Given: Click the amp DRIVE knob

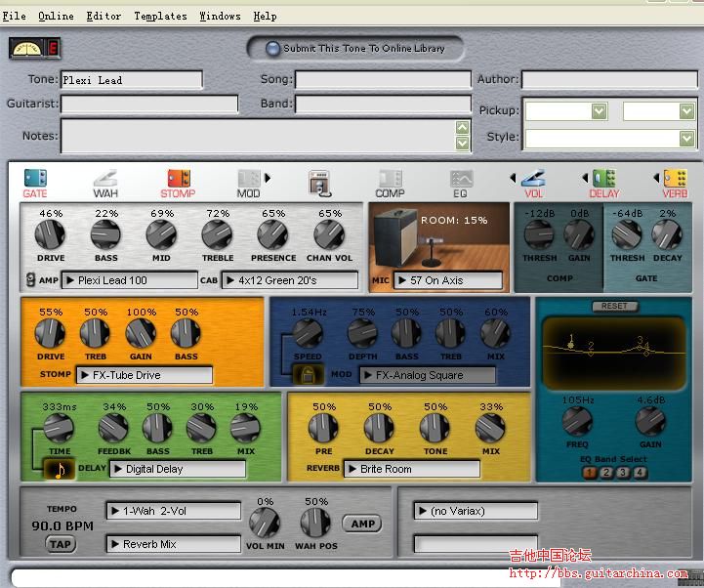Looking at the screenshot, I should tap(51, 234).
